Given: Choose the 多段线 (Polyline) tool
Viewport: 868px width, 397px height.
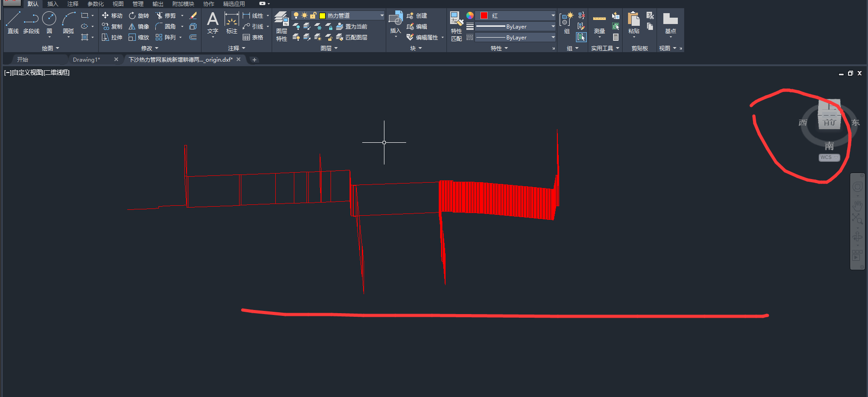Looking at the screenshot, I should point(31,23).
